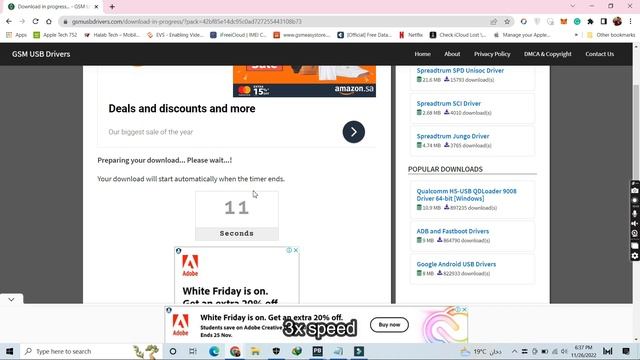Viewport: 640px width, 360px height.
Task: Open the Extensions puzzle piece menu
Action: pyautogui.click(x=590, y=22)
